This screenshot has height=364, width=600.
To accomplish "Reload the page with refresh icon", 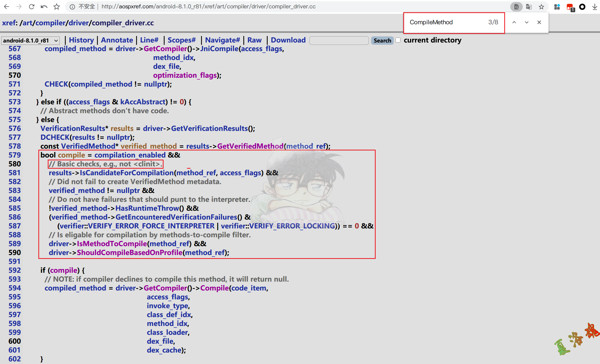I will click(x=32, y=7).
